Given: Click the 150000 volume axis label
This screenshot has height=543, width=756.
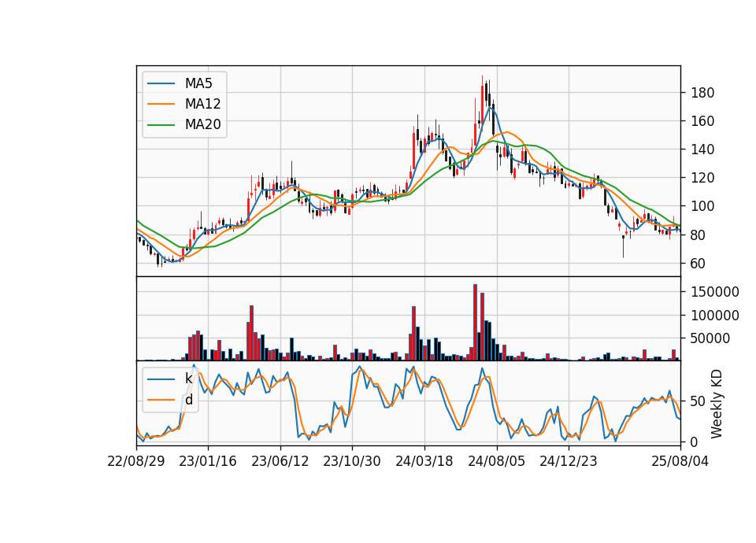Looking at the screenshot, I should 715,292.
